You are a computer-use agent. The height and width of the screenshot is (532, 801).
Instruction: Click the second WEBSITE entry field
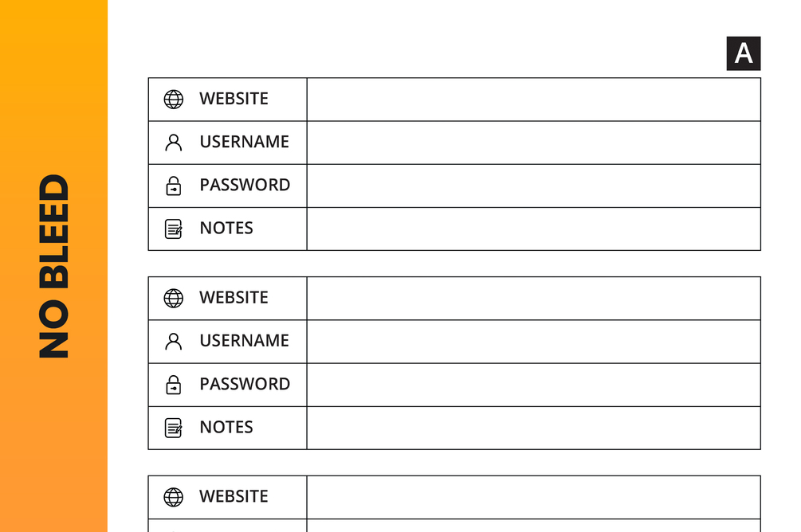pos(533,298)
